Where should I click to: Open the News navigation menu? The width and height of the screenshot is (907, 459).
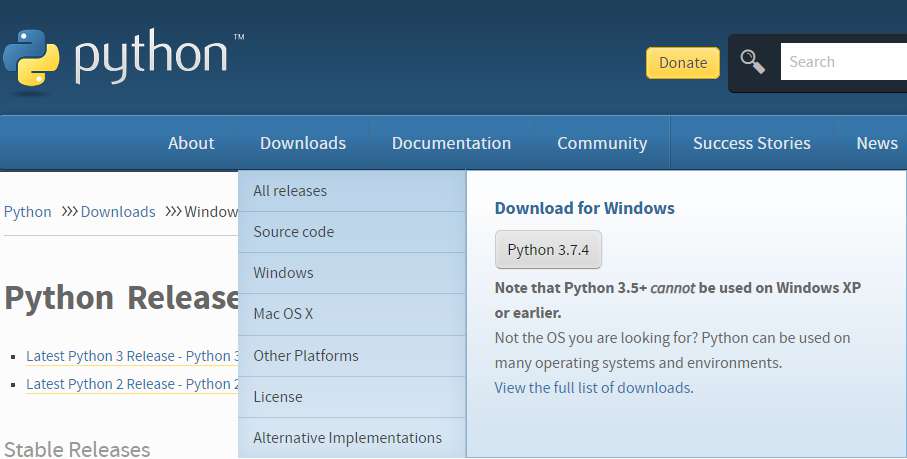point(877,143)
